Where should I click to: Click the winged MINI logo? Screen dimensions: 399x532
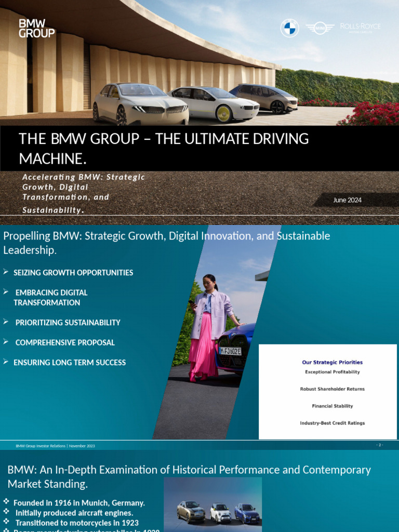pyautogui.click(x=320, y=28)
